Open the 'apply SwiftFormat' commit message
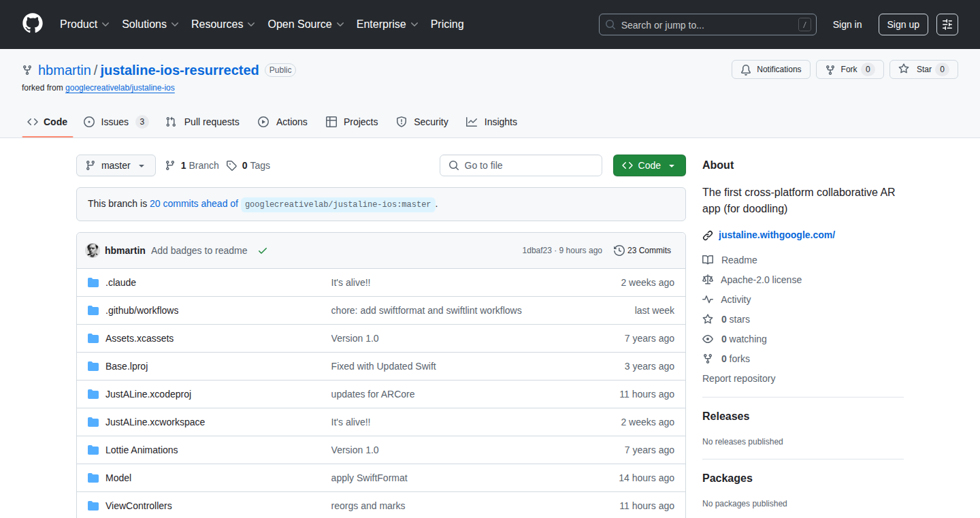The image size is (980, 518). pyautogui.click(x=369, y=478)
